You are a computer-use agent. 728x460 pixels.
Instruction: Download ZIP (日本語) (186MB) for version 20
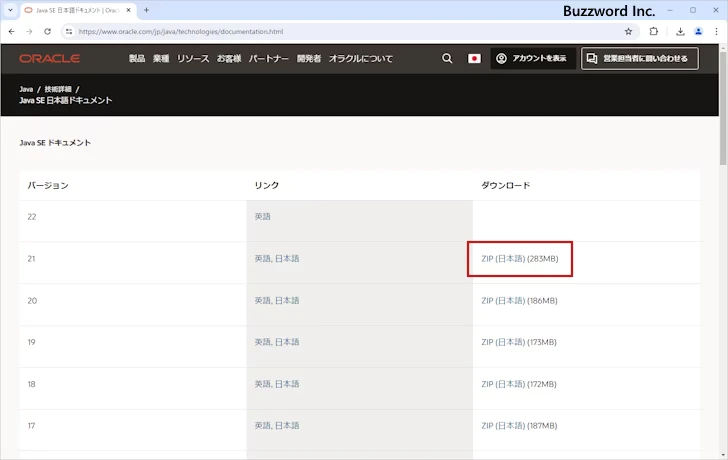[x=520, y=301]
